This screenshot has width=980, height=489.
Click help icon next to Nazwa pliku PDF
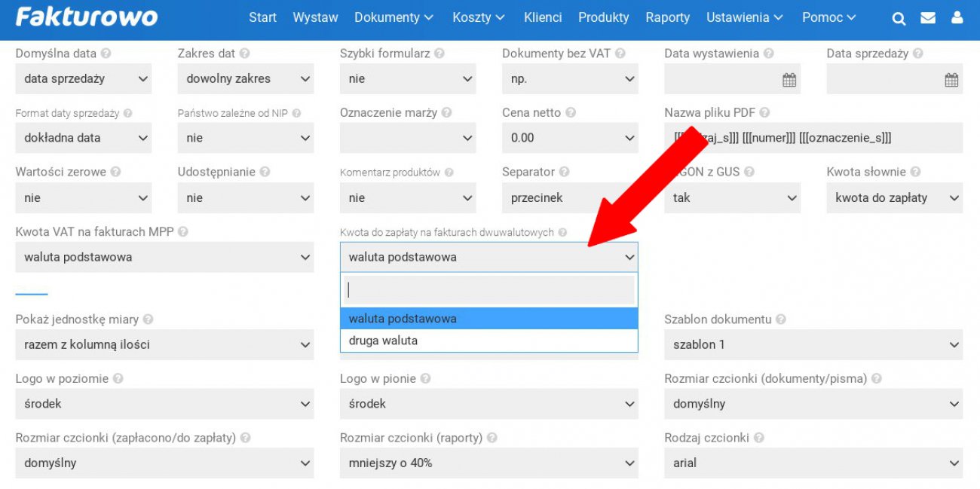764,113
